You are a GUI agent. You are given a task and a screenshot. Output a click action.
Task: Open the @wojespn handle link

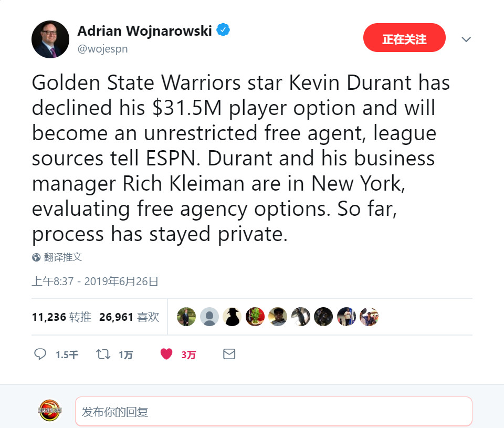point(102,49)
